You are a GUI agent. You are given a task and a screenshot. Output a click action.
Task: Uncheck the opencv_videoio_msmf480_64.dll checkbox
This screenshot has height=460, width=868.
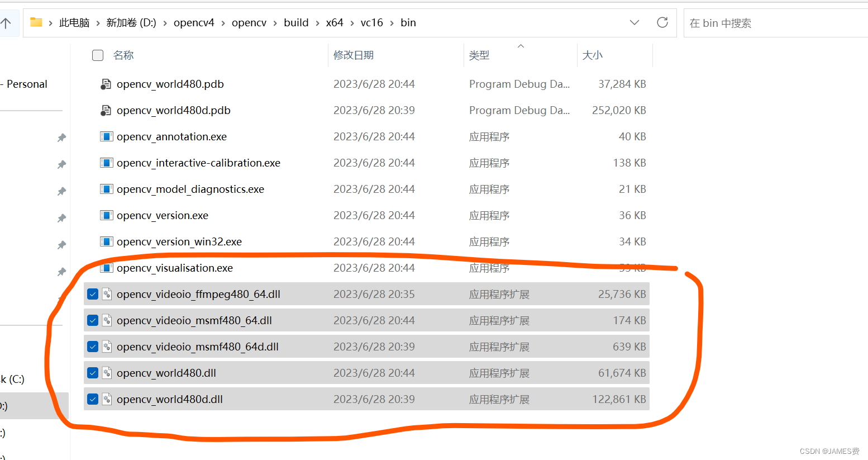pos(93,320)
